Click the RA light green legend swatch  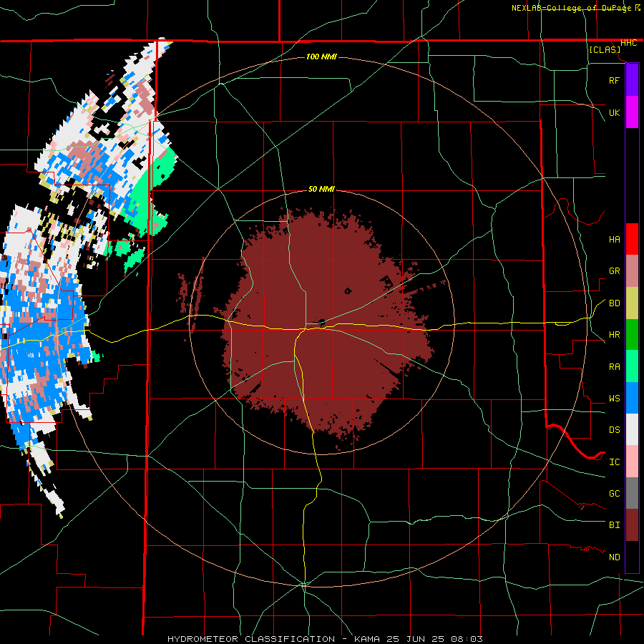(x=632, y=366)
